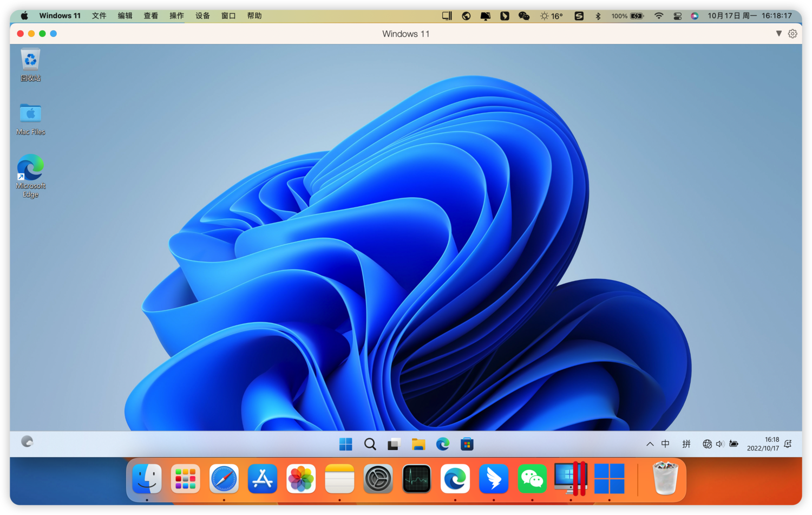Viewport: 812px width, 515px height.
Task: Open Photos from the Dock
Action: pos(301,479)
